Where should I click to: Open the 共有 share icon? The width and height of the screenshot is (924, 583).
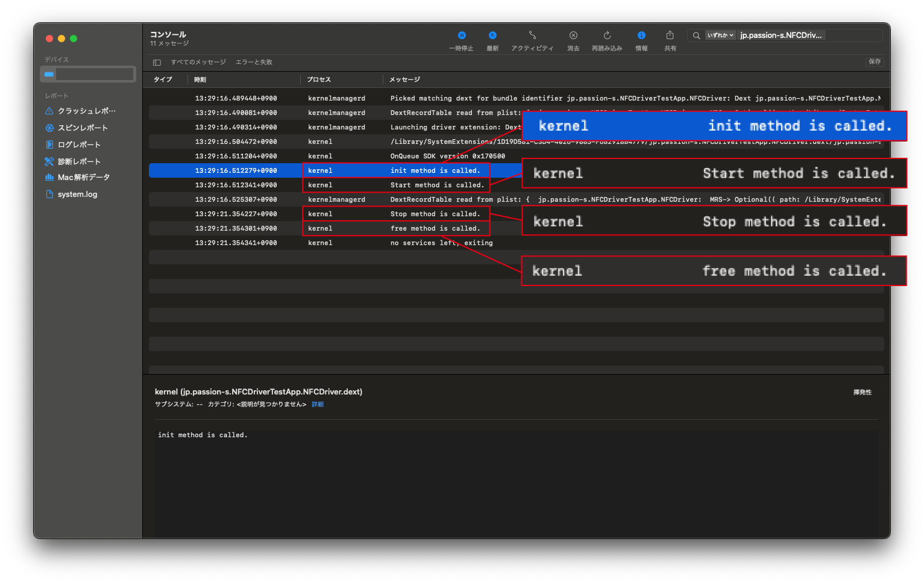click(x=670, y=36)
